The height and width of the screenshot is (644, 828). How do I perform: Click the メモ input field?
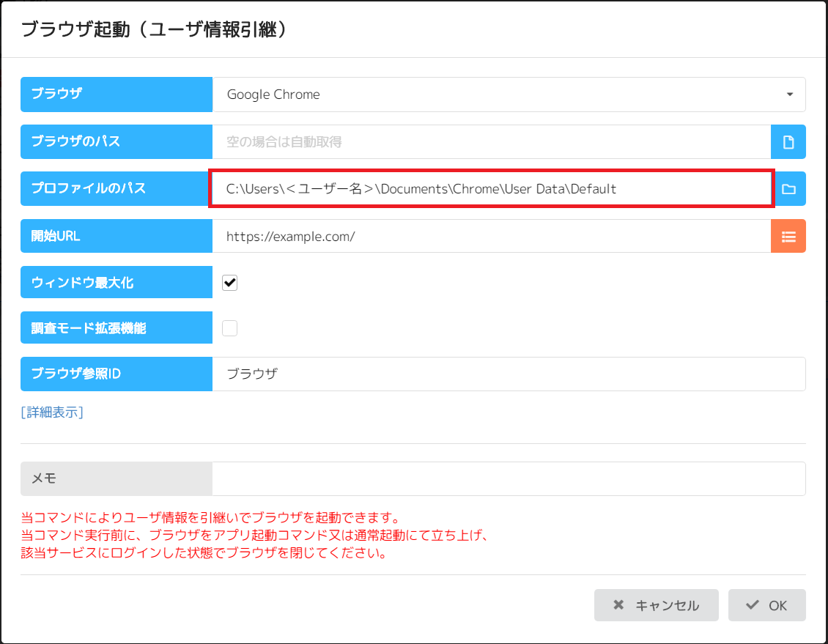click(x=509, y=478)
